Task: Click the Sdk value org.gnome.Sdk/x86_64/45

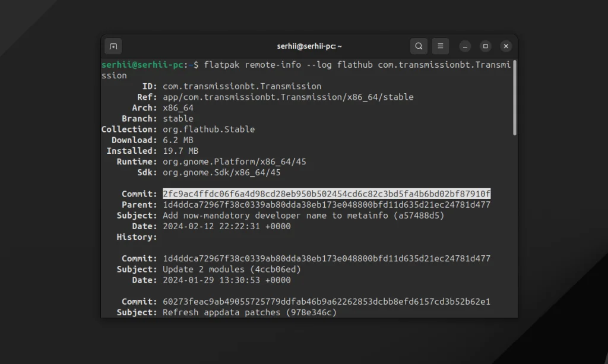Action: click(221, 172)
